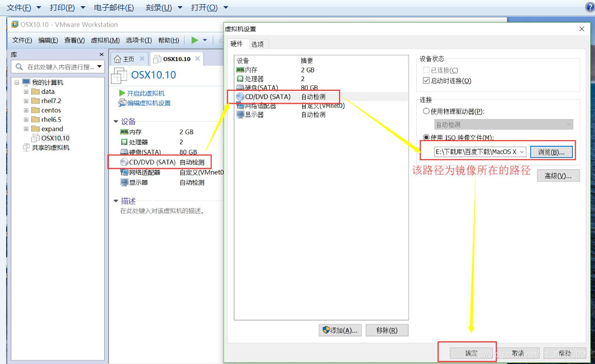This screenshot has height=364, width=595.
Task: Expand the data folder node
Action: coord(26,92)
